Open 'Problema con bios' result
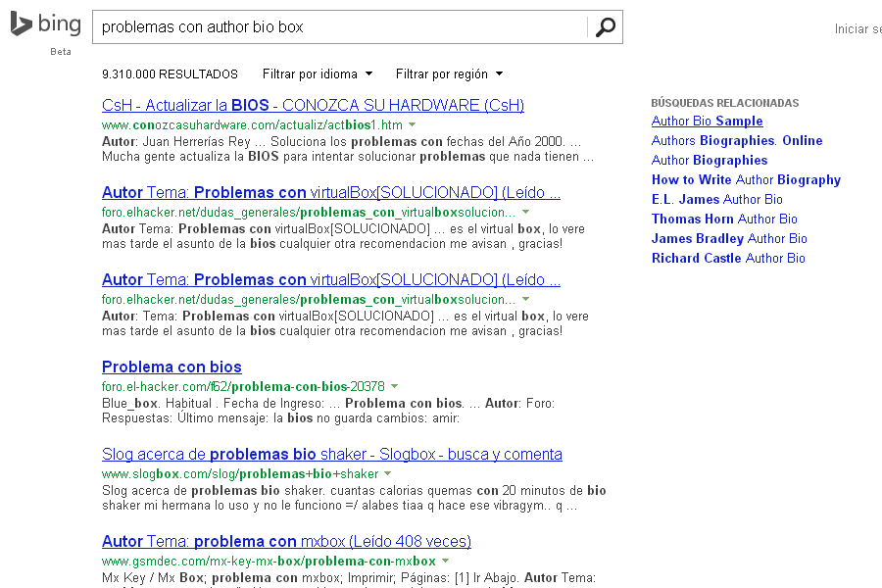Viewport: 882px width, 588px height. [x=171, y=367]
